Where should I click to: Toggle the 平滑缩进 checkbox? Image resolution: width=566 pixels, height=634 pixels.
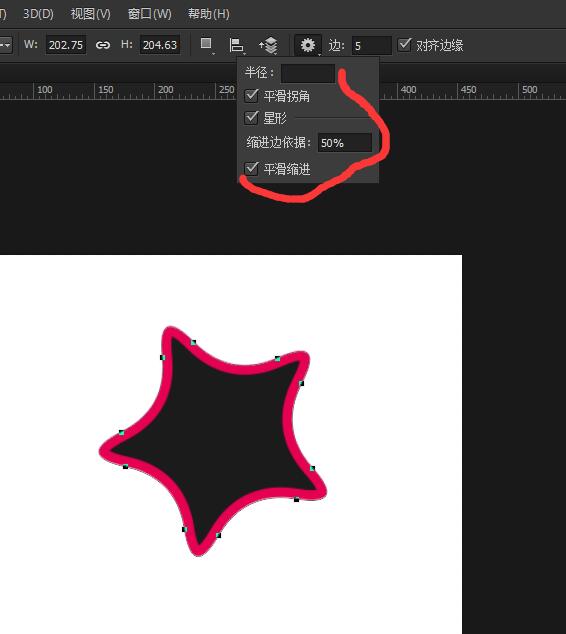pyautogui.click(x=251, y=168)
